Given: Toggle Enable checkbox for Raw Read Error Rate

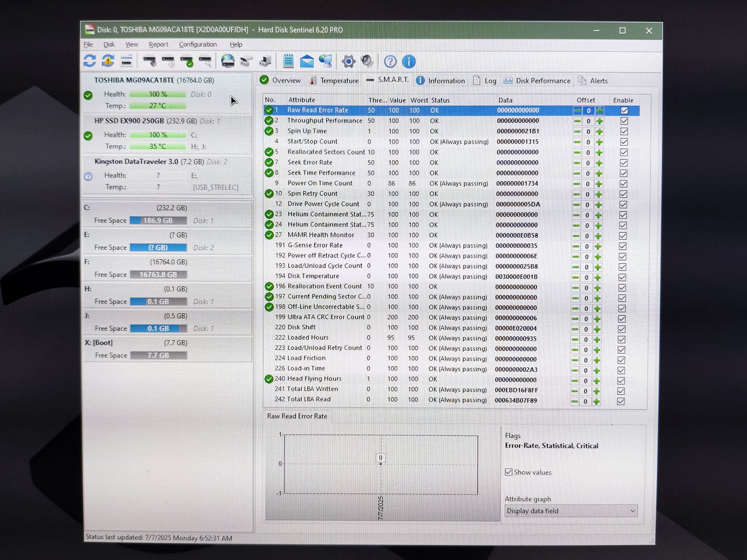Looking at the screenshot, I should pos(625,110).
